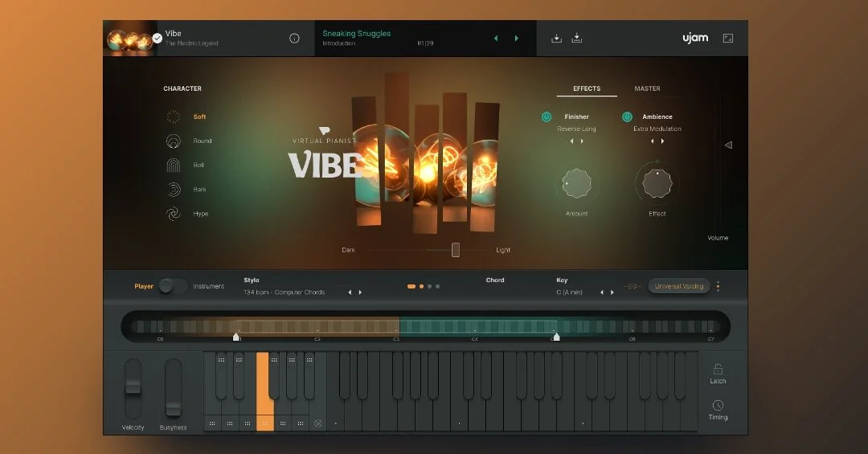
Task: Go to next preset with right arrow
Action: [x=517, y=39]
